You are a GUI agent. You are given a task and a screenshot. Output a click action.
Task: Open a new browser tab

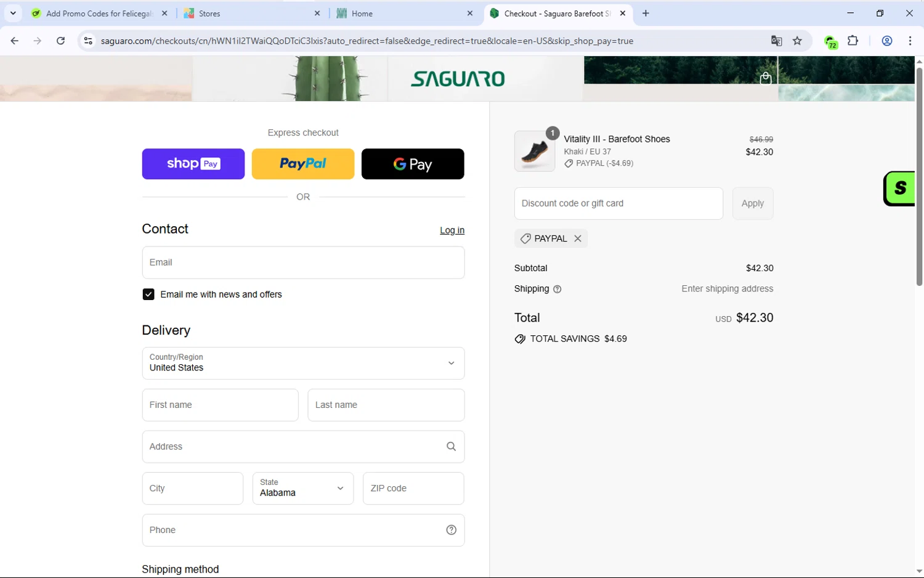646,13
